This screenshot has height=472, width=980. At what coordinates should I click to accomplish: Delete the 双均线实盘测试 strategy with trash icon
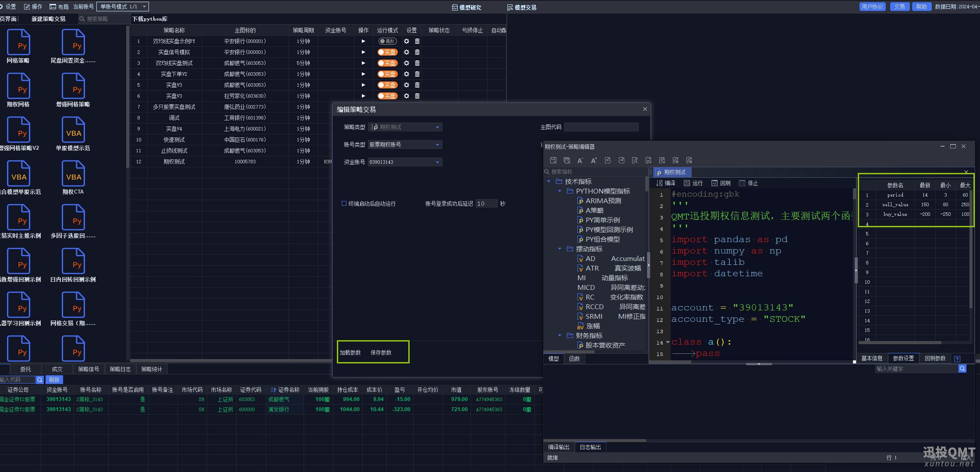click(417, 63)
